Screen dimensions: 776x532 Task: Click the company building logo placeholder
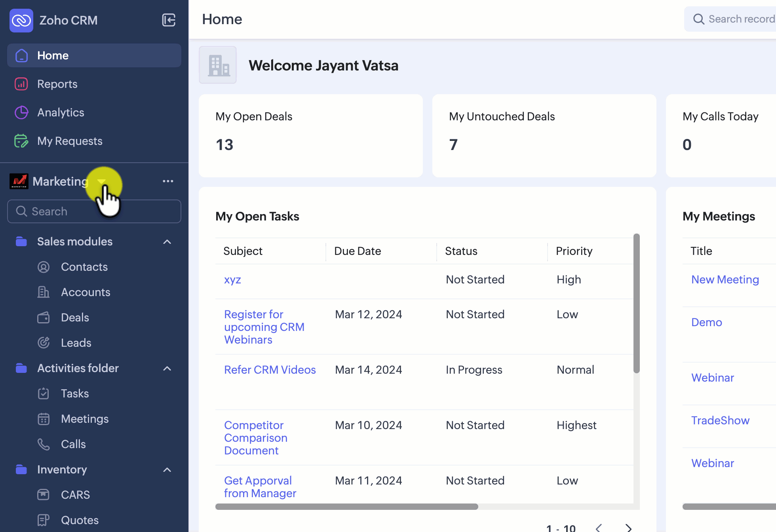218,65
